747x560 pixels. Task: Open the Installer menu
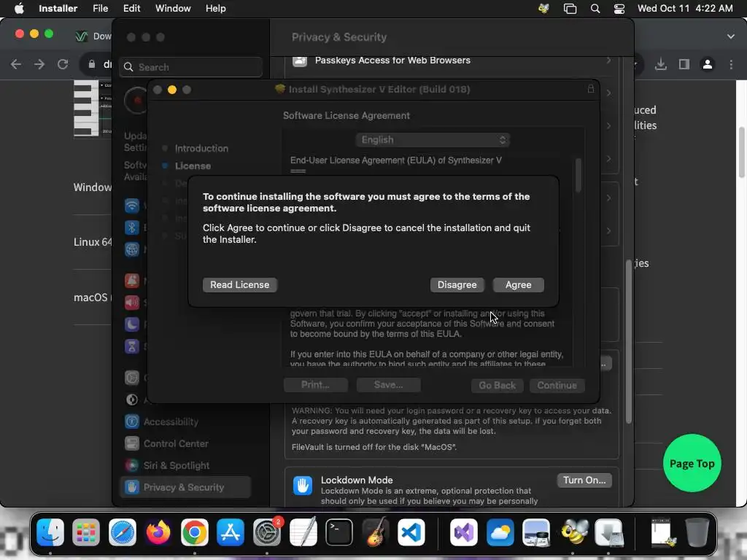[x=58, y=9]
